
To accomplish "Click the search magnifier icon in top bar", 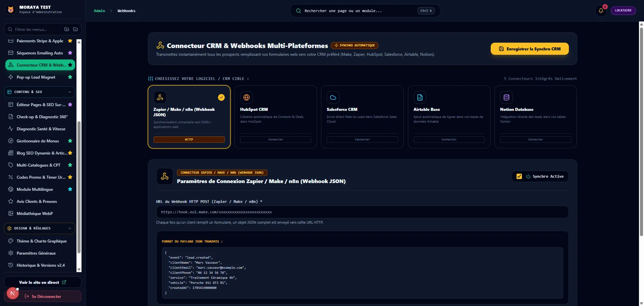I will [x=298, y=11].
